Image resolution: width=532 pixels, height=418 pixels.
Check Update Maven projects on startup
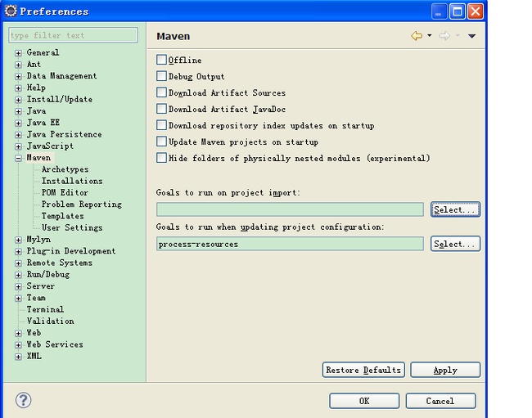(x=161, y=142)
